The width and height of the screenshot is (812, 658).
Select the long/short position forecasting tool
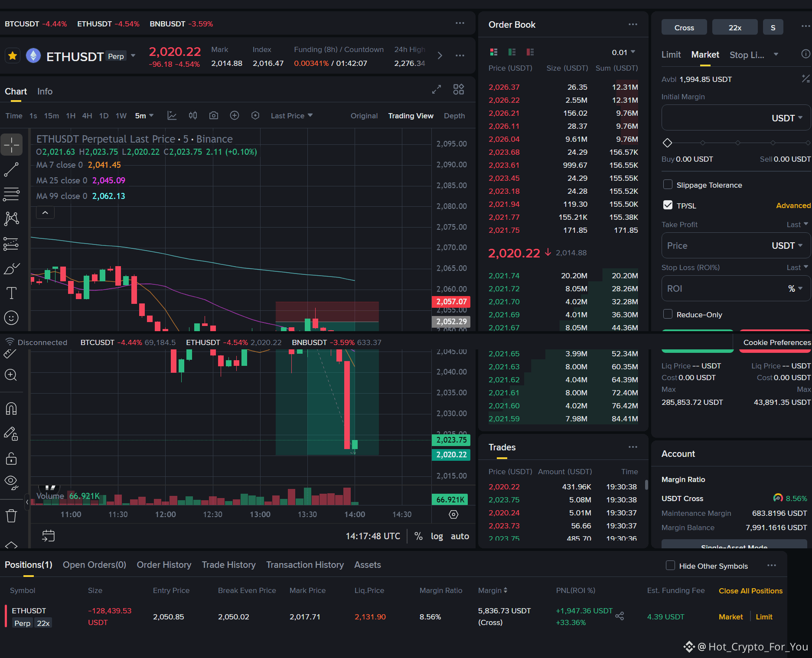[x=11, y=244]
